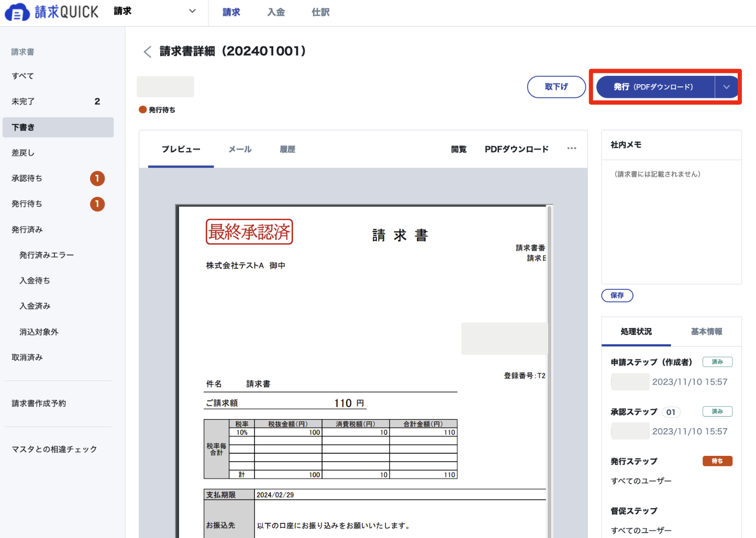Click 閲覧 in preview toolbar

pos(459,149)
